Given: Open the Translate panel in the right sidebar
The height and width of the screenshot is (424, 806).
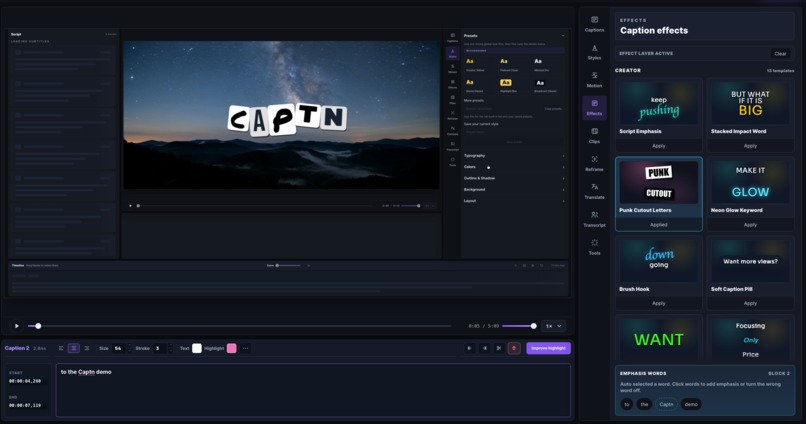Looking at the screenshot, I should click(594, 191).
